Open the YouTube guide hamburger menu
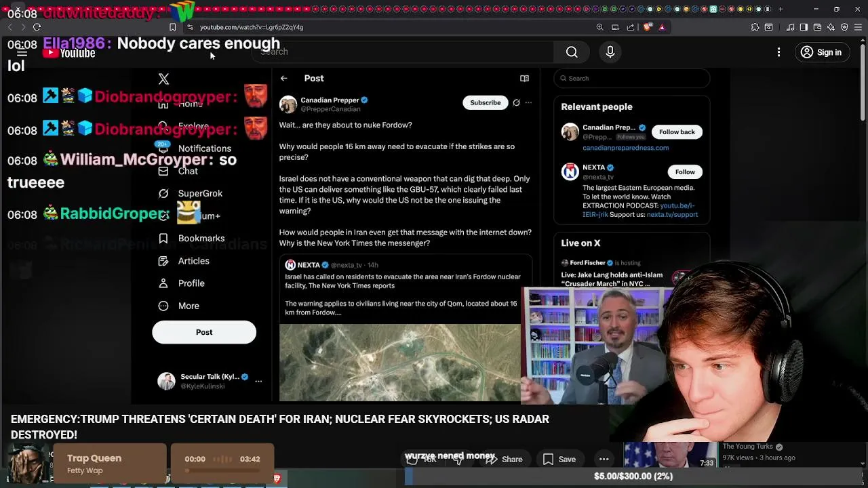Viewport: 868px width, 488px height. pos(22,52)
